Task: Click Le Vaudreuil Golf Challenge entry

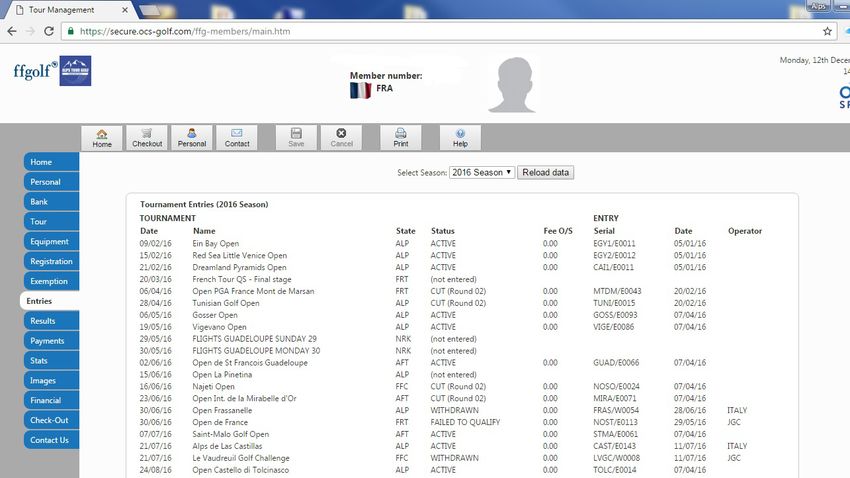Action: coord(241,458)
